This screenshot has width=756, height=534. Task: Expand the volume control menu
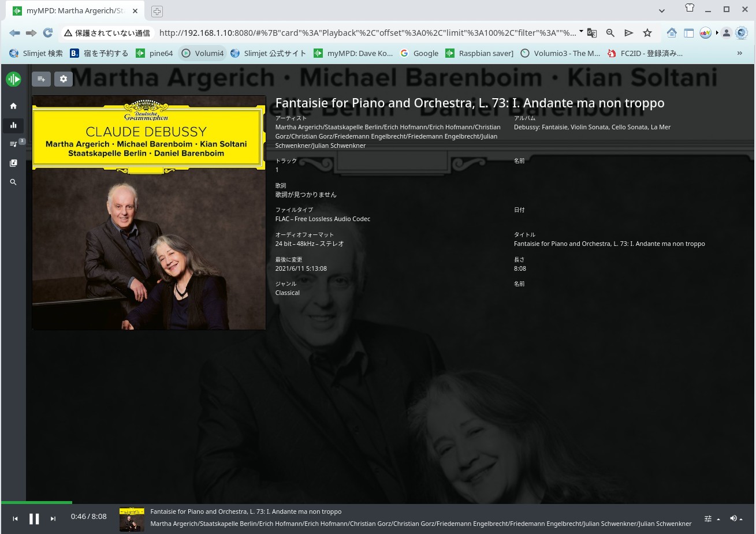tap(736, 518)
